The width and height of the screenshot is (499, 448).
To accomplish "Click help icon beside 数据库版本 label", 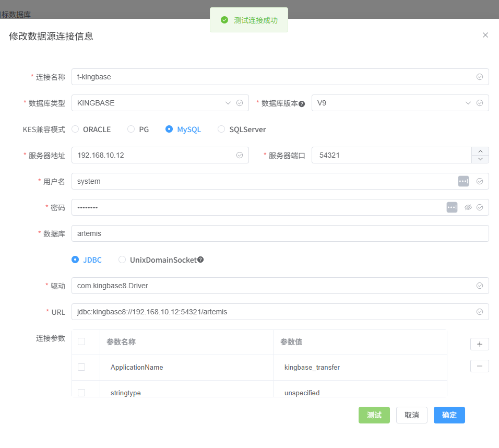I will pos(302,104).
